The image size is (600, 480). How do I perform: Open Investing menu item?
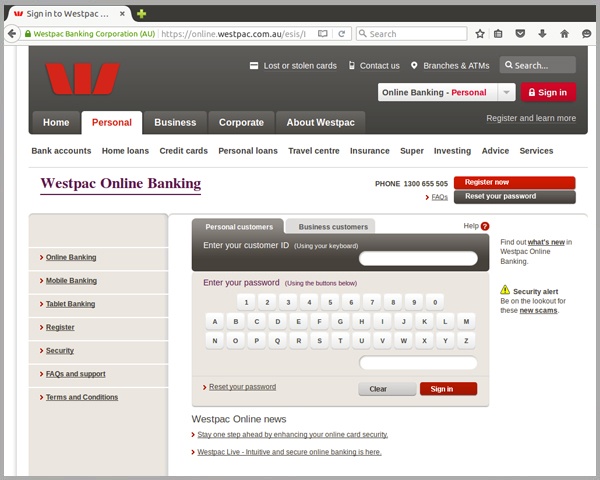(452, 151)
